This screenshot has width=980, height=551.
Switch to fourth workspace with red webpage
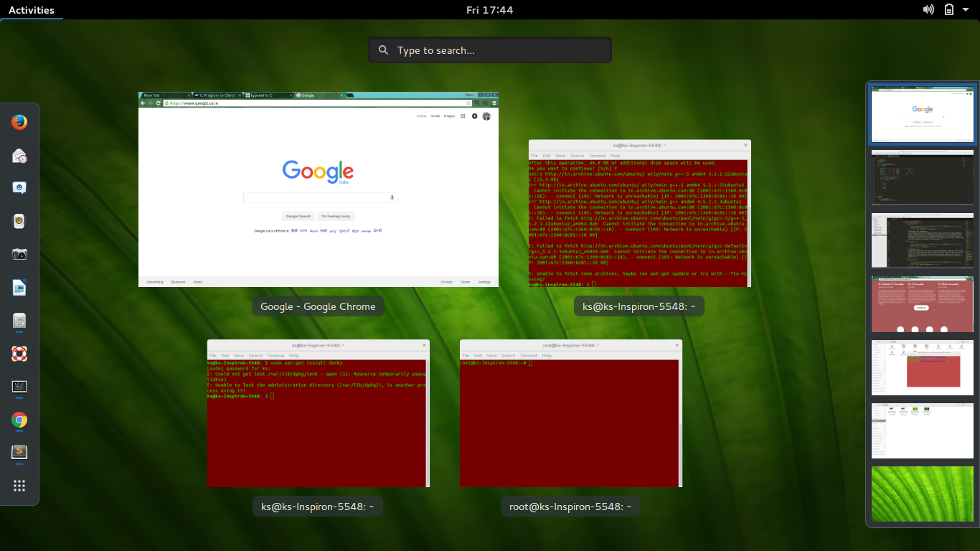[x=923, y=305]
